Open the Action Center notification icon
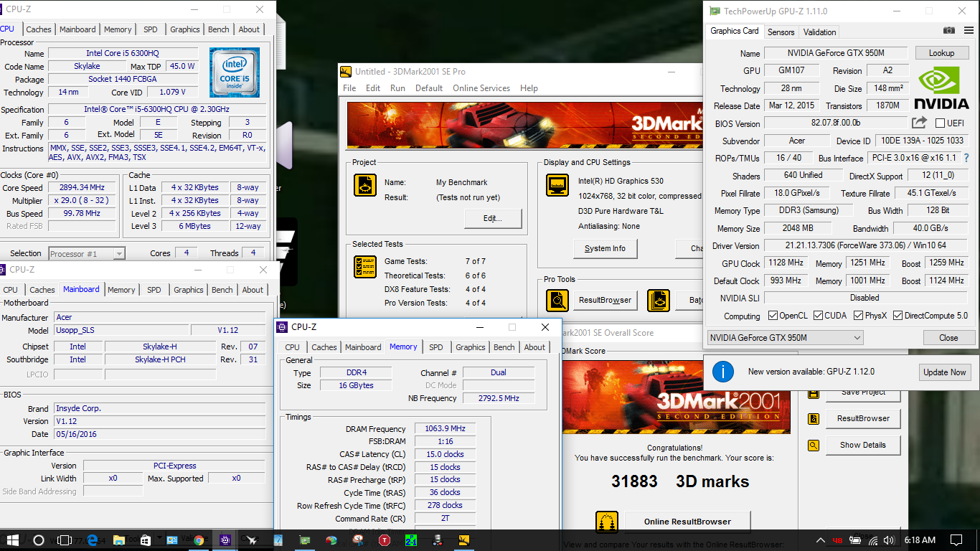Viewport: 980px width, 551px height. click(956, 540)
